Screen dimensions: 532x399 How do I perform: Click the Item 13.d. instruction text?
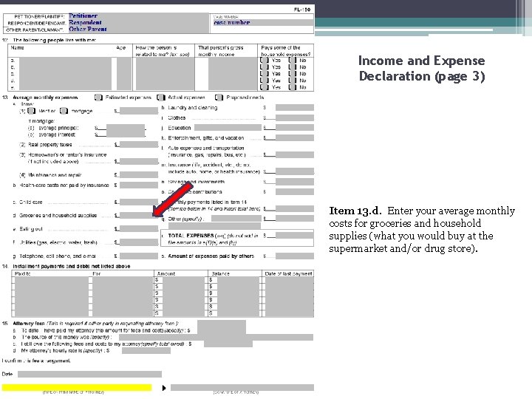tap(422, 229)
